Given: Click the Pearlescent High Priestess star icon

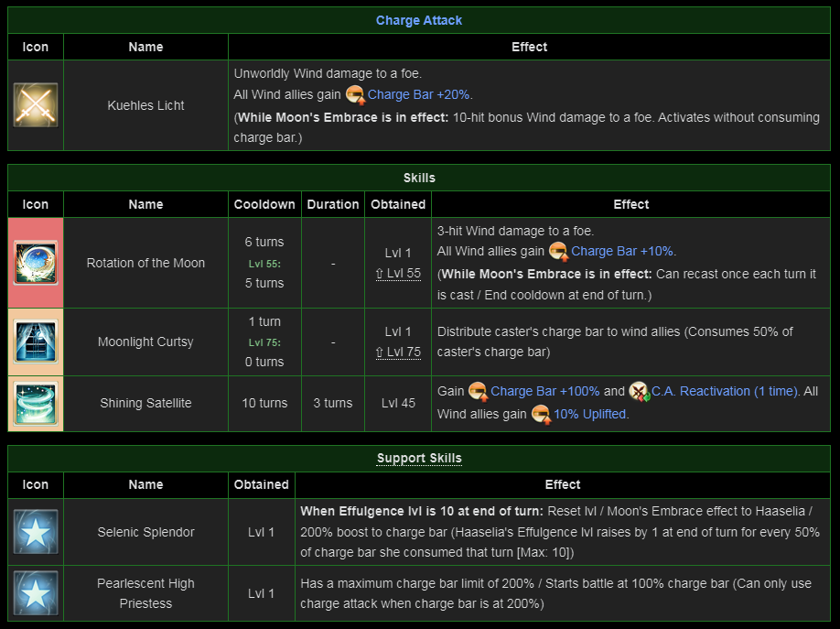Looking at the screenshot, I should pos(36,593).
